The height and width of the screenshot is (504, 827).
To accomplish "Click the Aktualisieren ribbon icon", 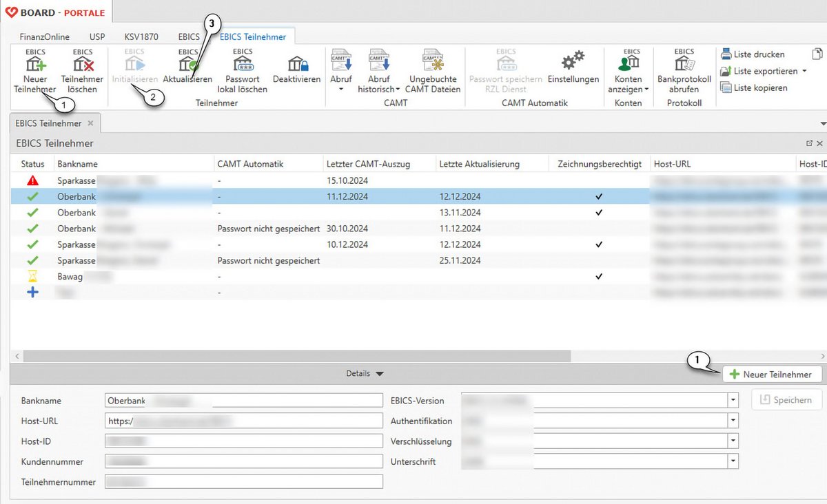I will (187, 65).
